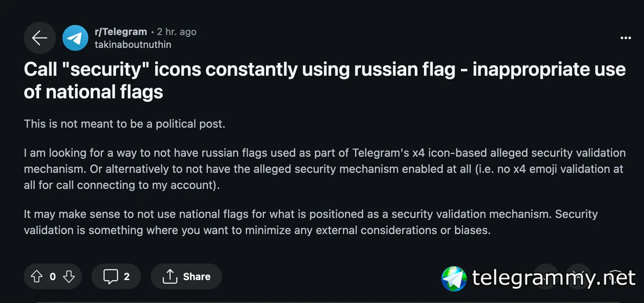Click the share upload arrow icon
Screen dimensions: 644x303
[170, 276]
